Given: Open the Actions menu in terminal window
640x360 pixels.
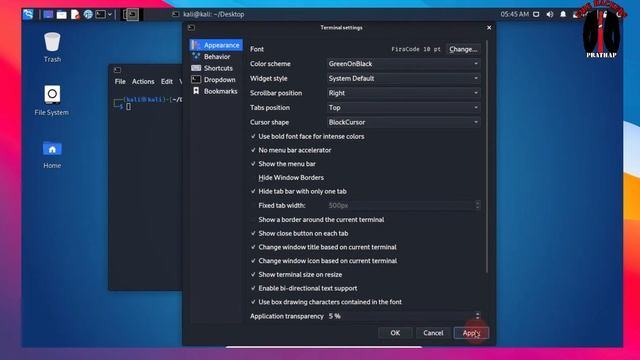Looking at the screenshot, I should pyautogui.click(x=143, y=82).
